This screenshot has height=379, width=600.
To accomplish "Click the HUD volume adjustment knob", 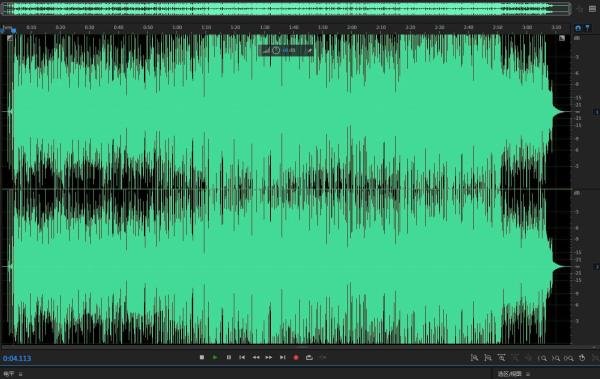I will coord(276,50).
